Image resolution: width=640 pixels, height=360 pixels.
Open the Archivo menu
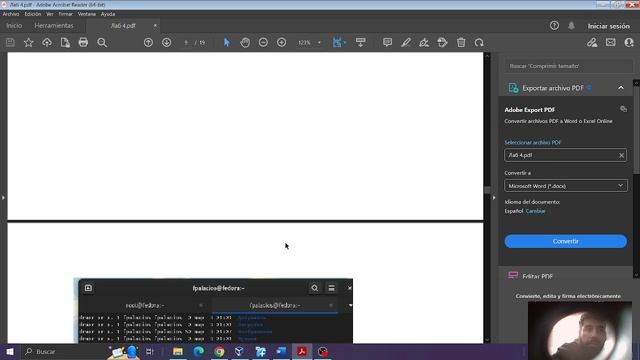[x=11, y=14]
